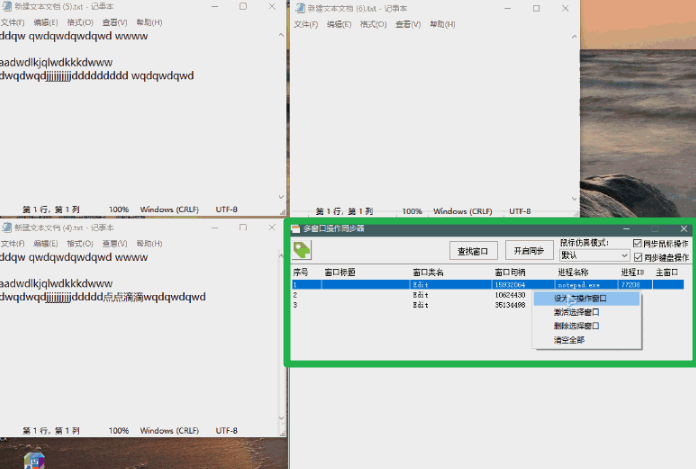Open 格式(O) menu in (6).txt Notepad

click(x=373, y=24)
